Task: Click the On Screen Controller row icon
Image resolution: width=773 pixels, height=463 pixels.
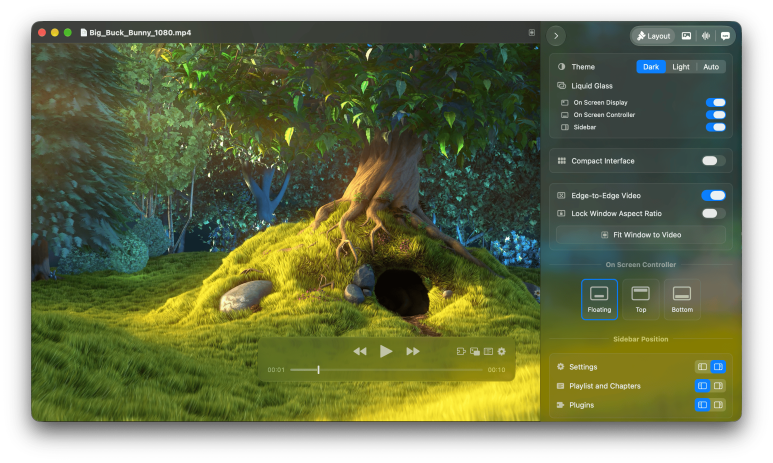Action: [x=564, y=115]
